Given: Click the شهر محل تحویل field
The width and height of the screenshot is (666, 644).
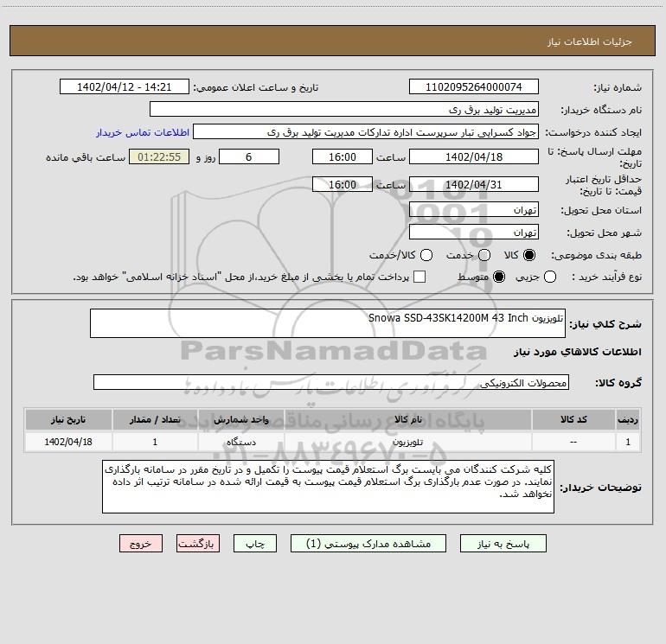Looking at the screenshot, I should pos(474,232).
